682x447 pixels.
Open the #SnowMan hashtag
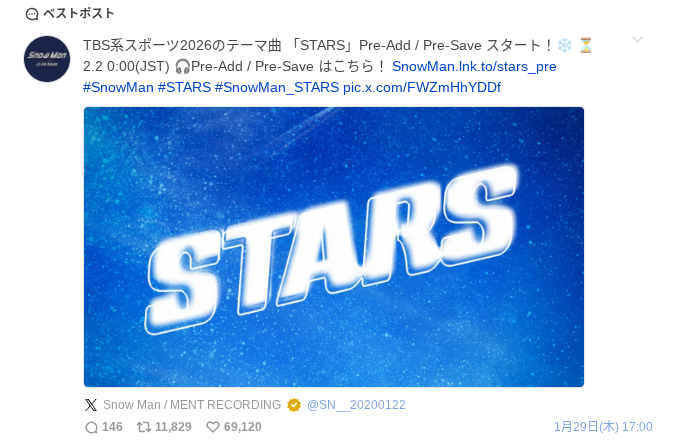click(118, 87)
